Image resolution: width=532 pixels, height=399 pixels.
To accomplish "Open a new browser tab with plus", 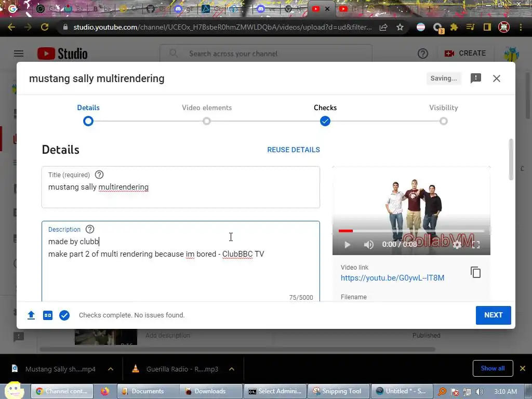I will 429,9.
